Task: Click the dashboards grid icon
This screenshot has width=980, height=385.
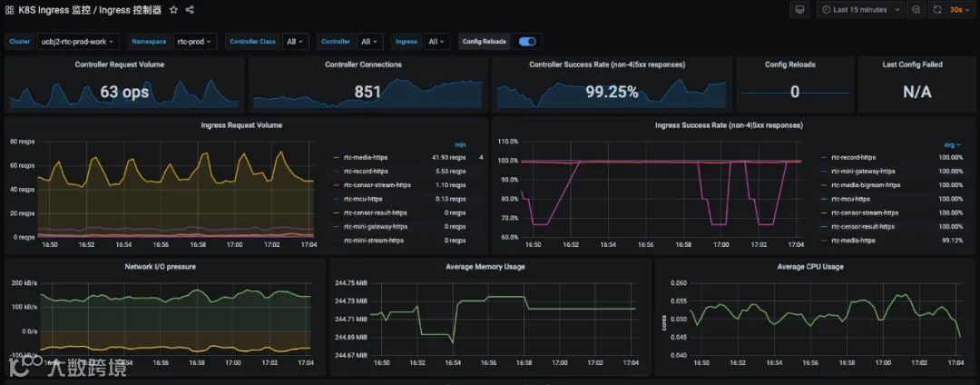Action: (x=9, y=10)
